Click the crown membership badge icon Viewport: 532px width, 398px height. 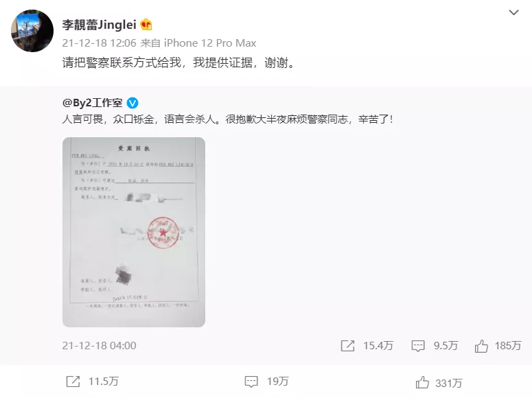[146, 25]
